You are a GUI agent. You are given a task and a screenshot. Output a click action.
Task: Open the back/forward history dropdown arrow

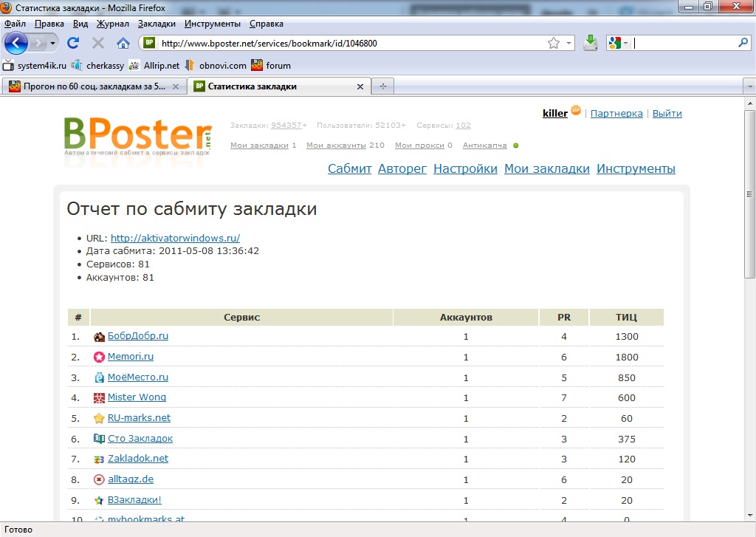(52, 44)
